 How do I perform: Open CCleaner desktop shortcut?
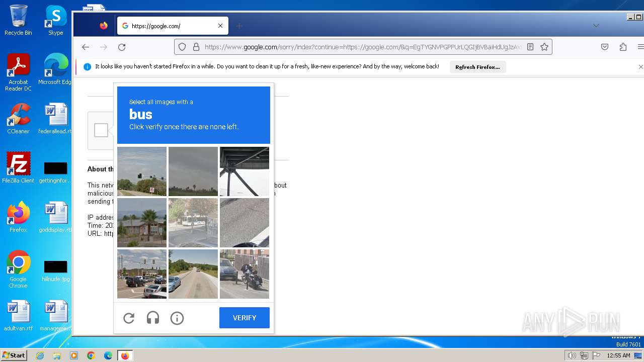coord(18,119)
